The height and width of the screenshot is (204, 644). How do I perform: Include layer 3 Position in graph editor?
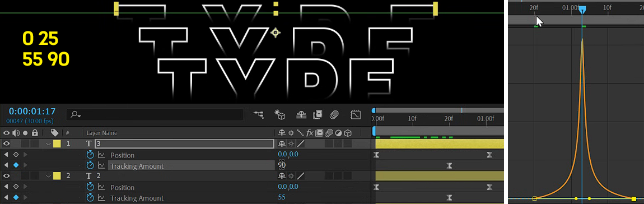[101, 155]
